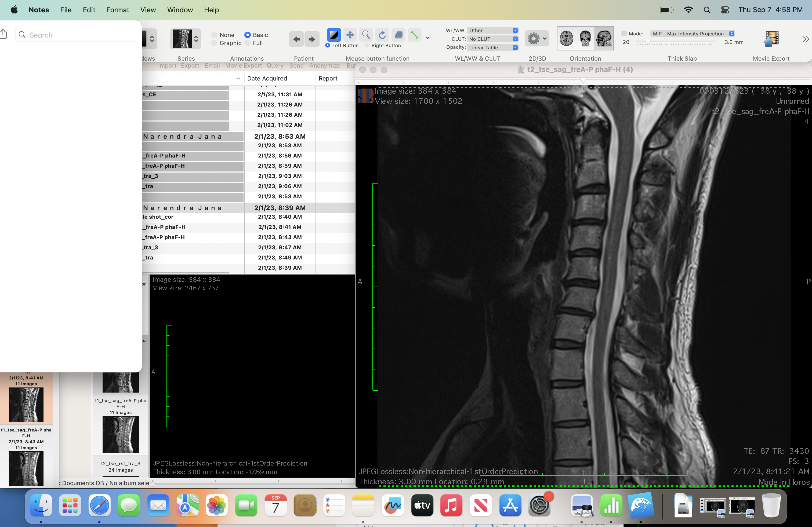Open the WL/WW preset dropdown

click(x=492, y=30)
